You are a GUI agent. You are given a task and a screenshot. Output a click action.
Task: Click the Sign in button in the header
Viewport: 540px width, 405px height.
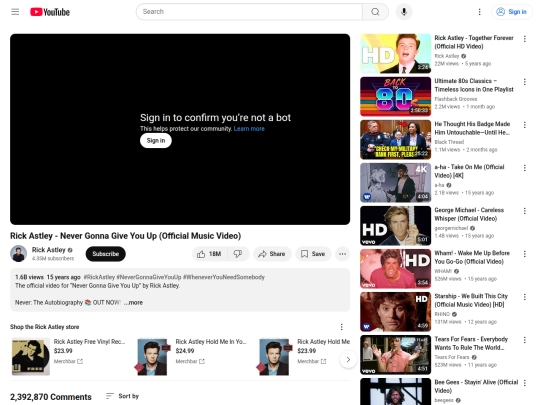[x=511, y=12]
